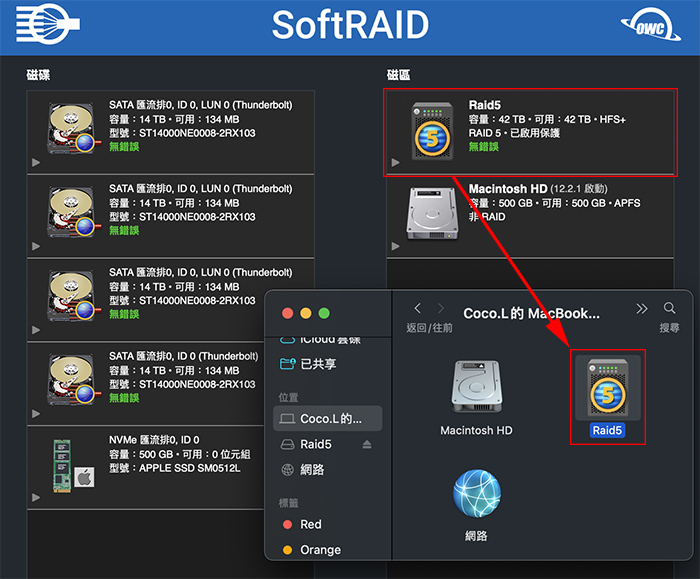Close the Finder window with red button
This screenshot has height=579, width=700.
[288, 313]
